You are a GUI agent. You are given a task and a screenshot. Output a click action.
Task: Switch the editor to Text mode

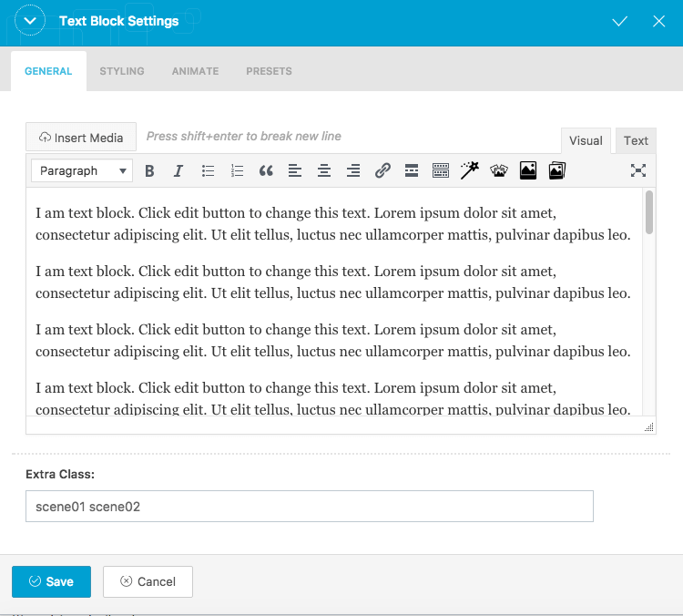pos(636,140)
